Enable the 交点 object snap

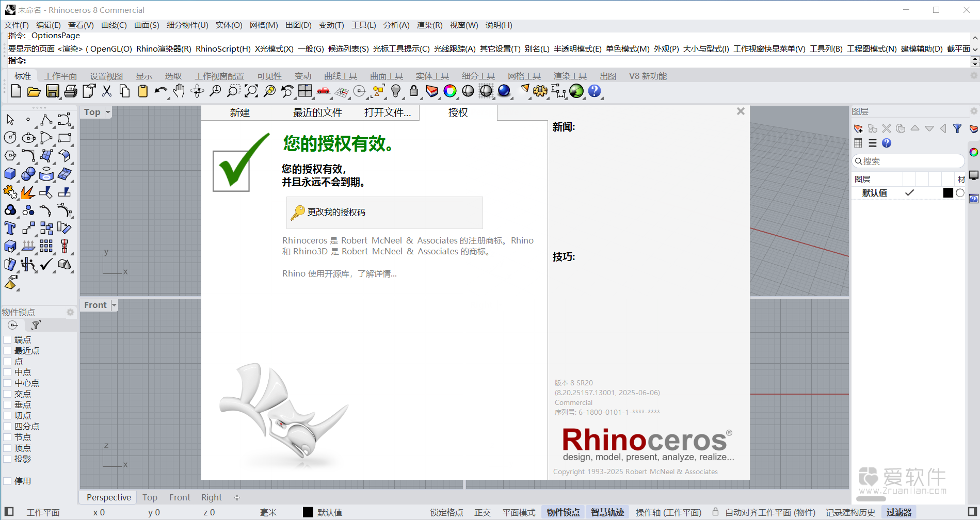tap(7, 394)
